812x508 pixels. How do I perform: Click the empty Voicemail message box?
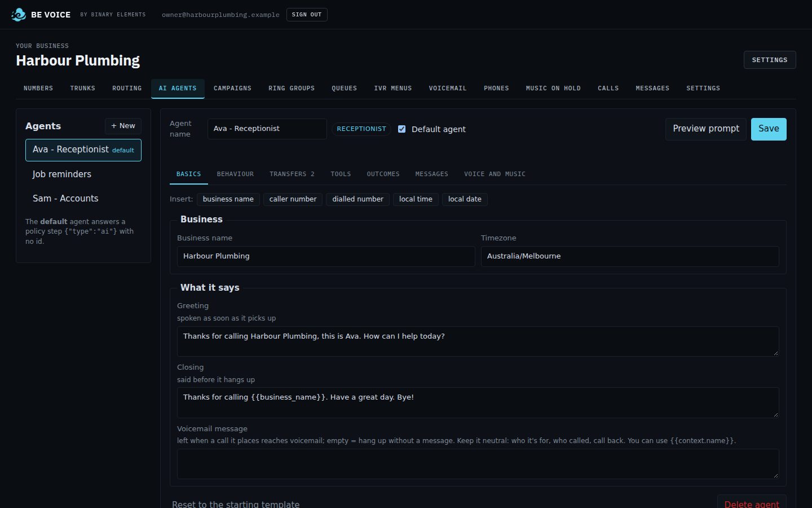pos(478,464)
